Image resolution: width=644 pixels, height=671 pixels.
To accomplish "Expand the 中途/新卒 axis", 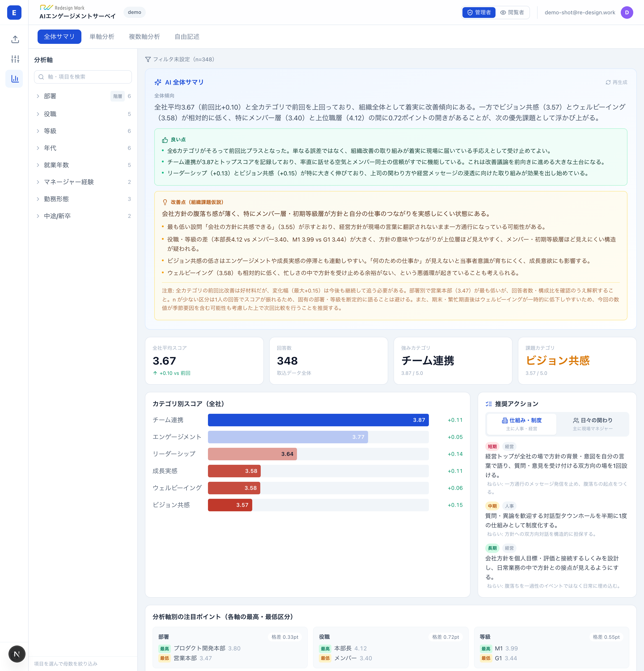I will [83, 216].
